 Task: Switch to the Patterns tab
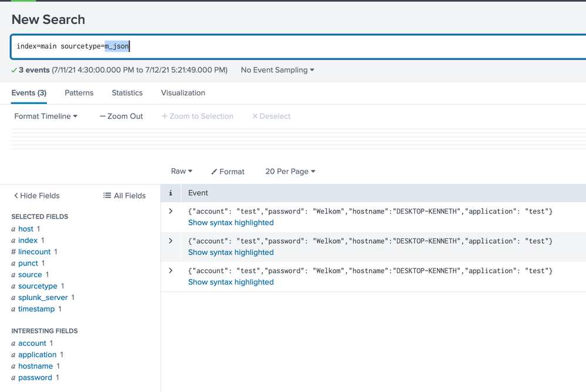(79, 93)
